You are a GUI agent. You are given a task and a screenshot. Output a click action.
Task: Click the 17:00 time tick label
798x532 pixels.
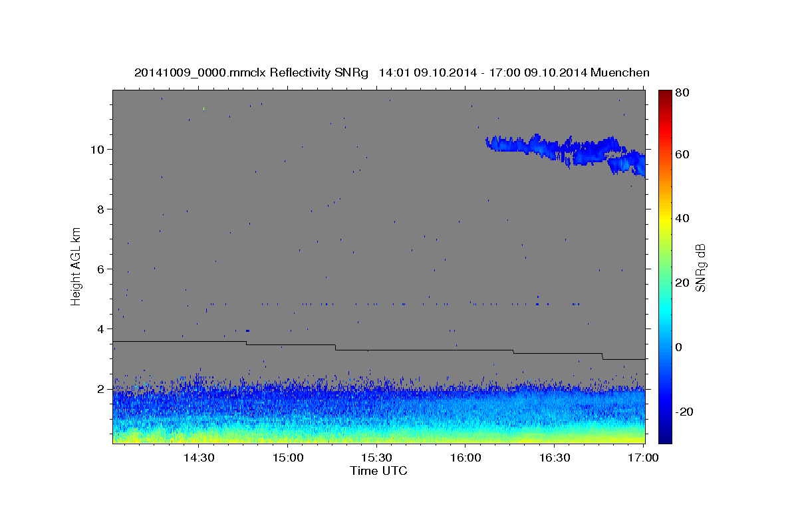(x=642, y=458)
